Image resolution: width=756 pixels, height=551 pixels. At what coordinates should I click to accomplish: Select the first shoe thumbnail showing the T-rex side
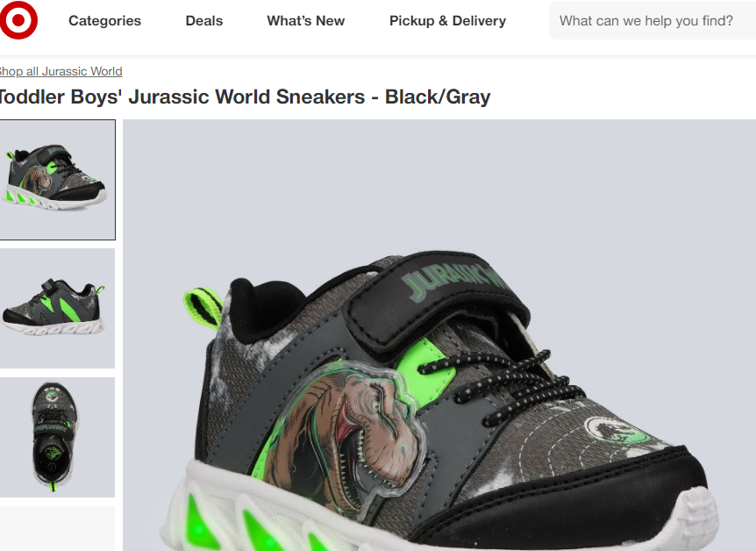click(x=57, y=180)
